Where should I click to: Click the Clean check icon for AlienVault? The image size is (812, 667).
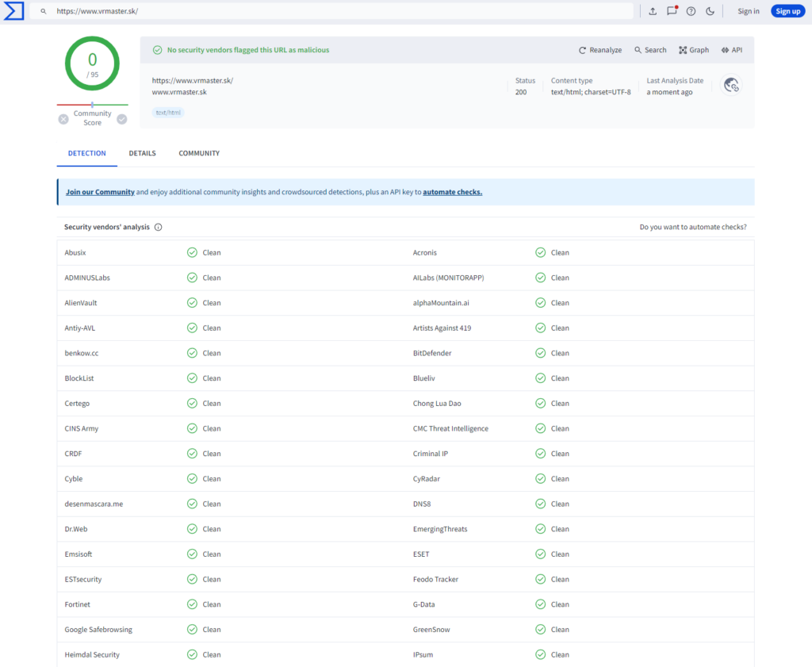tap(192, 303)
